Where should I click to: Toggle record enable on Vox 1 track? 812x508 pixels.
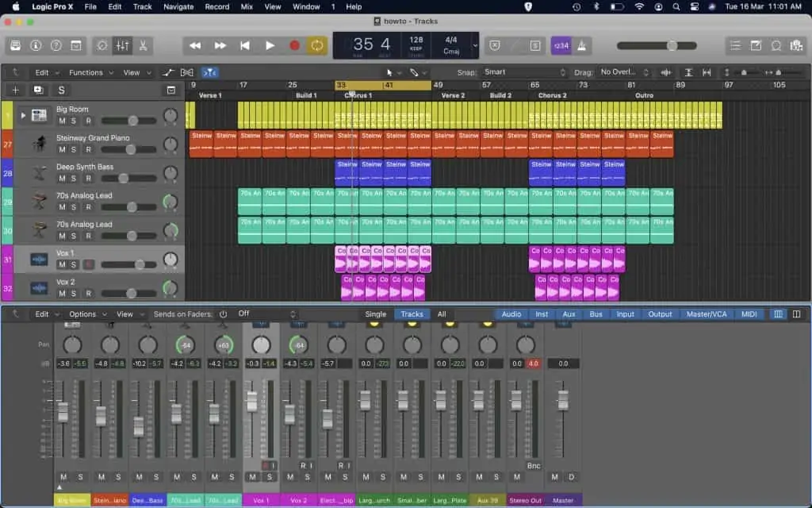89,265
